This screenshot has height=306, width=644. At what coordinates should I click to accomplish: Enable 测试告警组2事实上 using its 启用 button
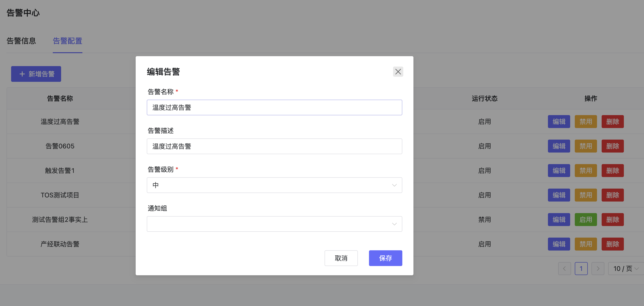[586, 219]
